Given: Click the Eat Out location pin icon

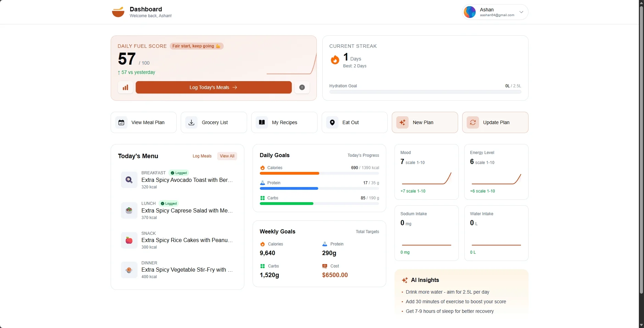Looking at the screenshot, I should (x=332, y=122).
